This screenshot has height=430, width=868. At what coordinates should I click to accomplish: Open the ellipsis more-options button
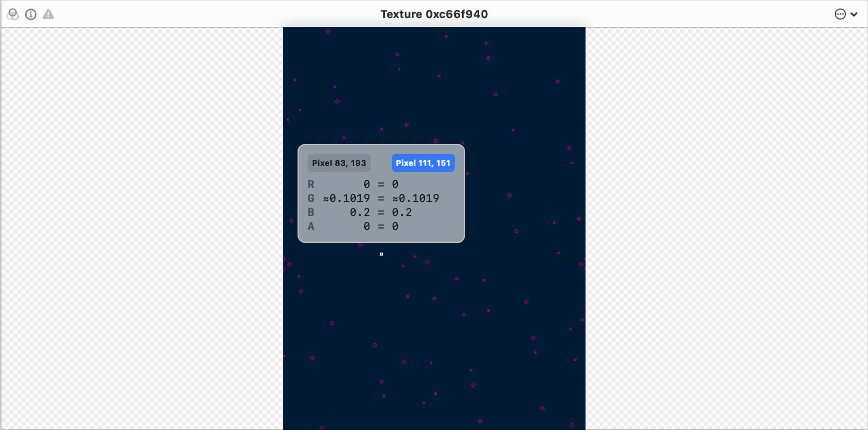tap(840, 15)
